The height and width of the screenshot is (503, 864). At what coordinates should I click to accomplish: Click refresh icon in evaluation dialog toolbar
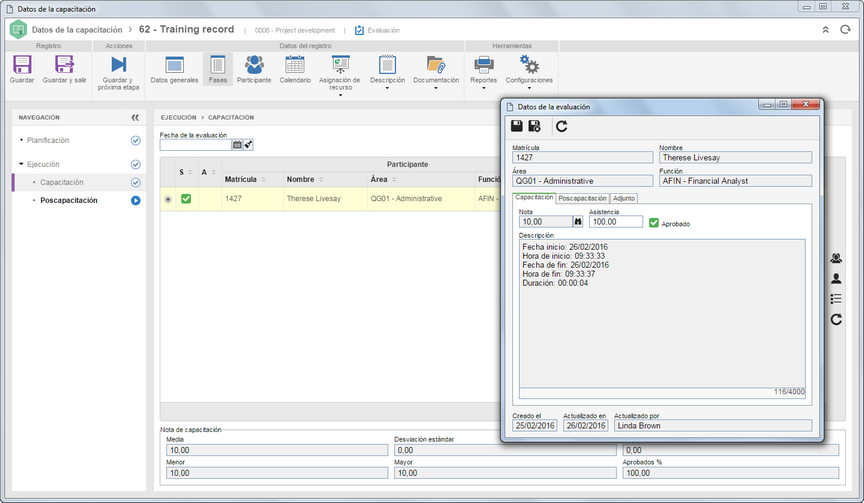pos(561,126)
